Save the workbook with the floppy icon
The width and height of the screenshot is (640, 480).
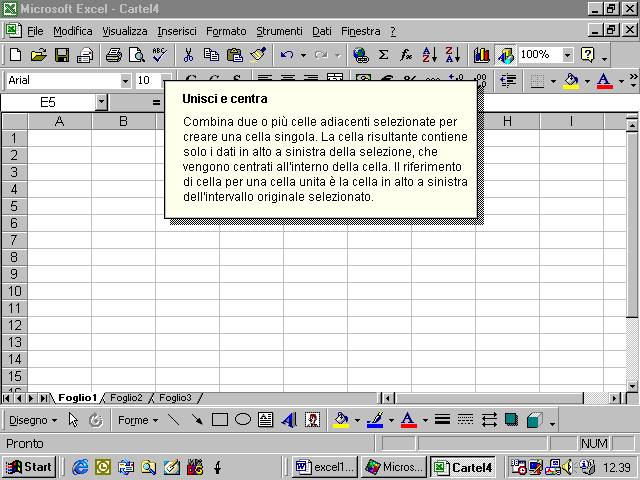click(x=62, y=55)
